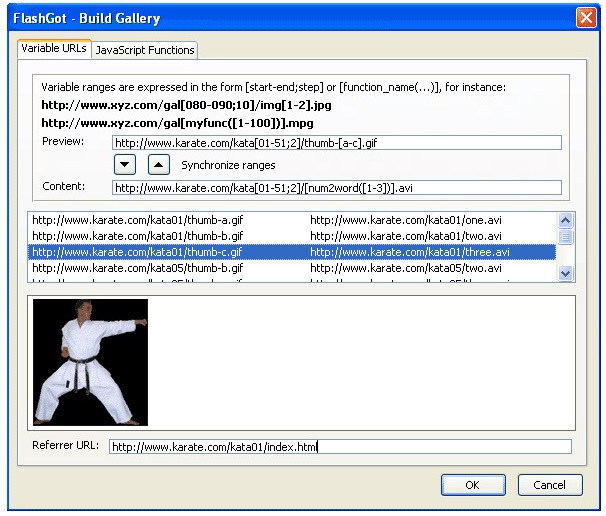Viewport: 606px width, 516px height.
Task: Click the kata05/two.avi content URL
Action: (x=406, y=268)
